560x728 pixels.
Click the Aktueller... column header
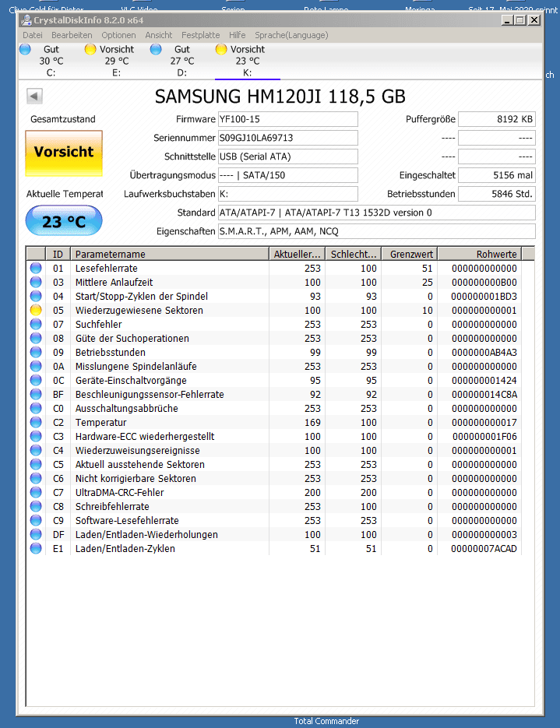[x=298, y=254]
